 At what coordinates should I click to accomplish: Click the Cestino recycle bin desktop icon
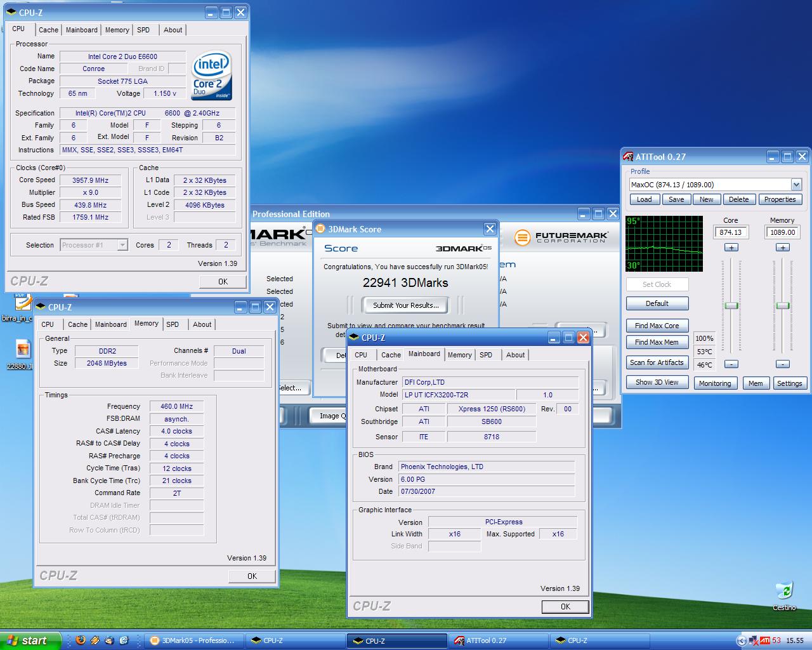point(785,596)
